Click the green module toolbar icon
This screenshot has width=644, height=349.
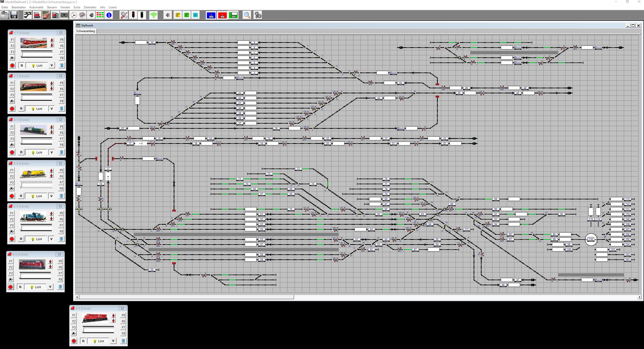click(x=187, y=15)
